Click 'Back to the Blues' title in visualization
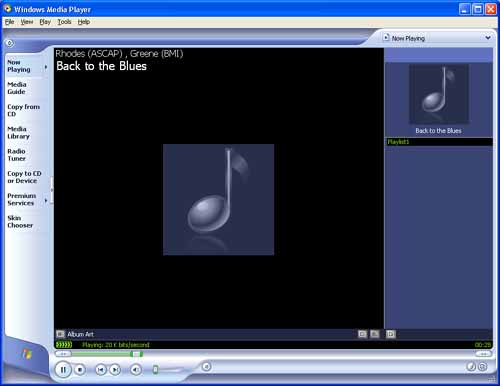 click(101, 66)
